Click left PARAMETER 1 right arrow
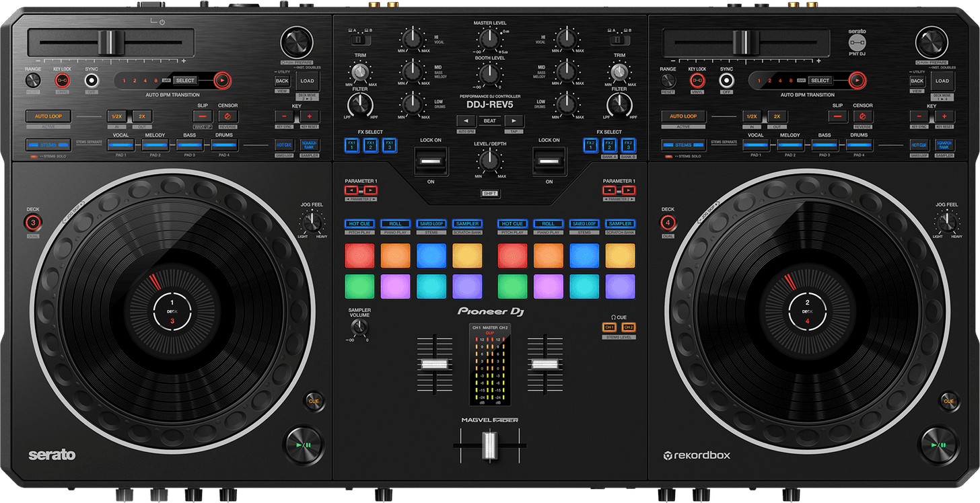The width and height of the screenshot is (980, 503). pyautogui.click(x=370, y=191)
